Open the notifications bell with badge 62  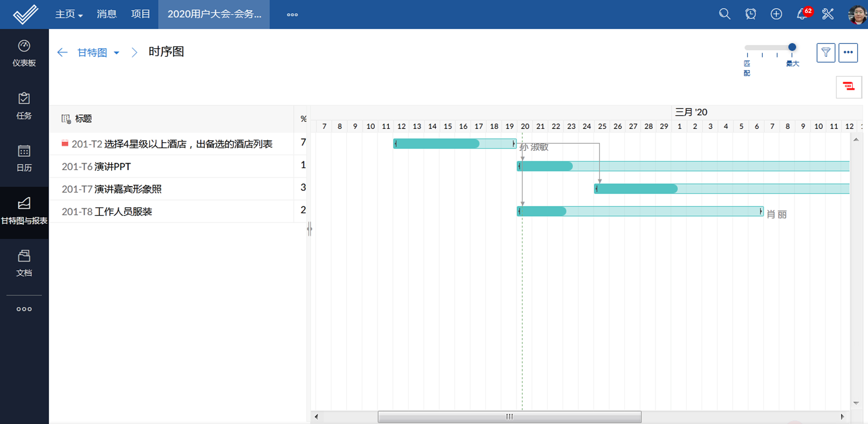[802, 14]
